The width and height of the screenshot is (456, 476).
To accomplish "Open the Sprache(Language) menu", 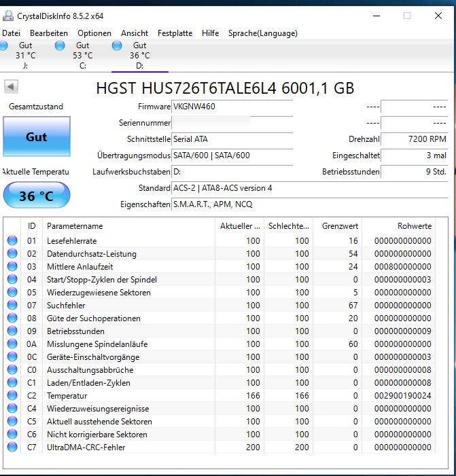I will tap(263, 33).
